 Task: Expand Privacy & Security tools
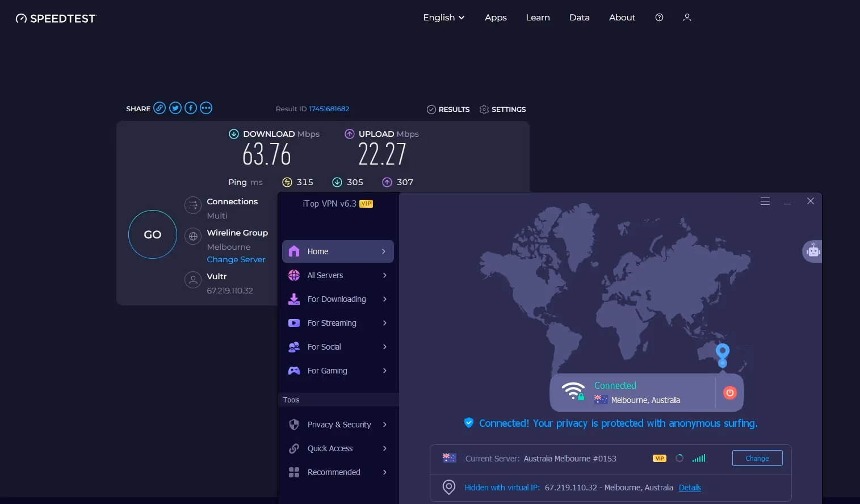click(x=338, y=425)
